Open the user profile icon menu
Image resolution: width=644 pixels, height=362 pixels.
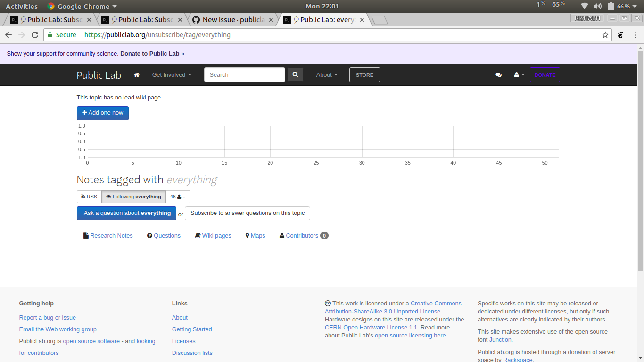(519, 75)
